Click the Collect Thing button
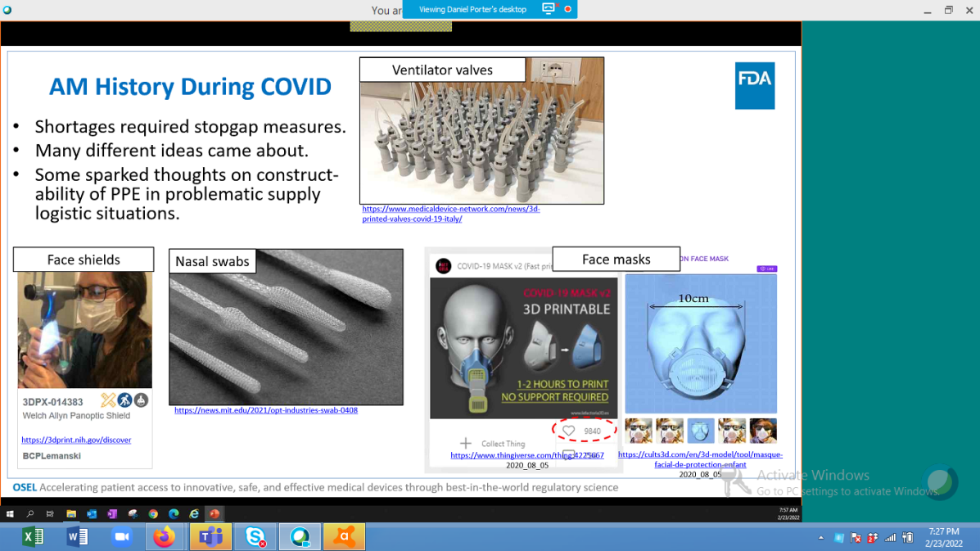Viewport: 980px width, 551px height. pos(493,444)
